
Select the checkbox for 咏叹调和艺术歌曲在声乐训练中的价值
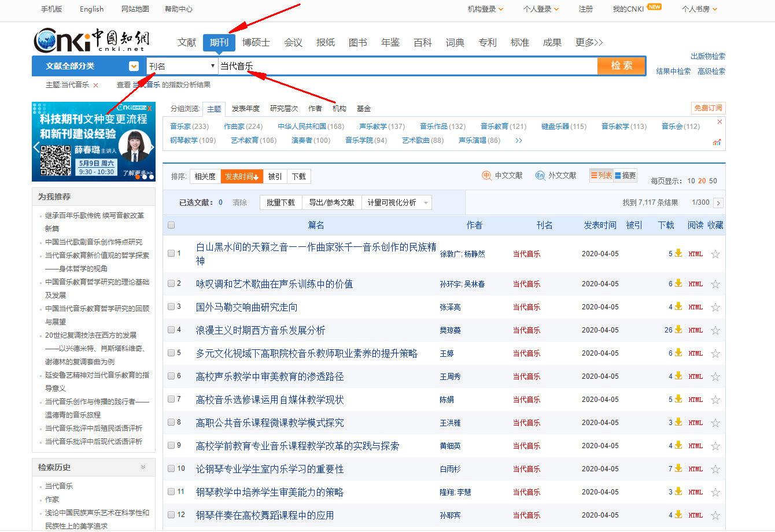click(171, 283)
